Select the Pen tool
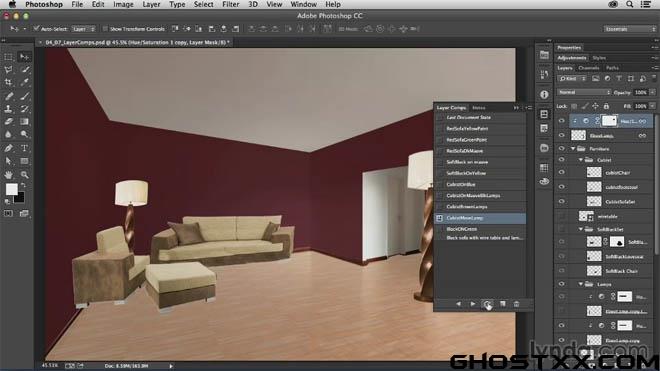 (x=8, y=148)
